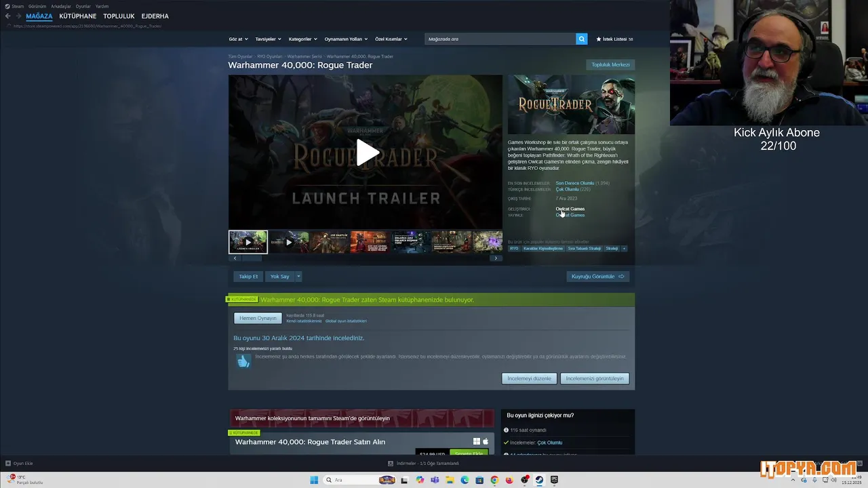Open the İstek Listesi wishlist

[x=614, y=39]
